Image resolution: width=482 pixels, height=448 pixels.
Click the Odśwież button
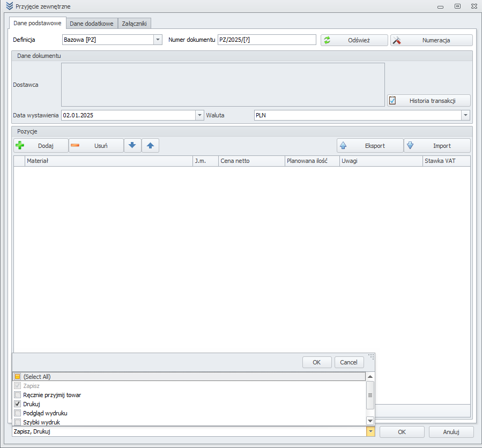point(354,40)
